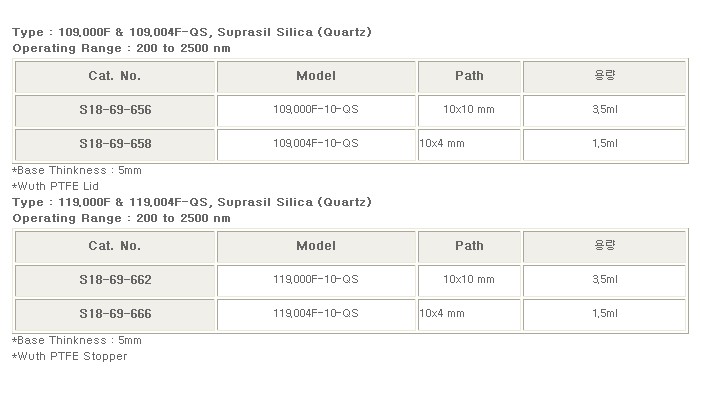701x400 pixels.
Task: Click first table's Path header
Action: coord(469,76)
